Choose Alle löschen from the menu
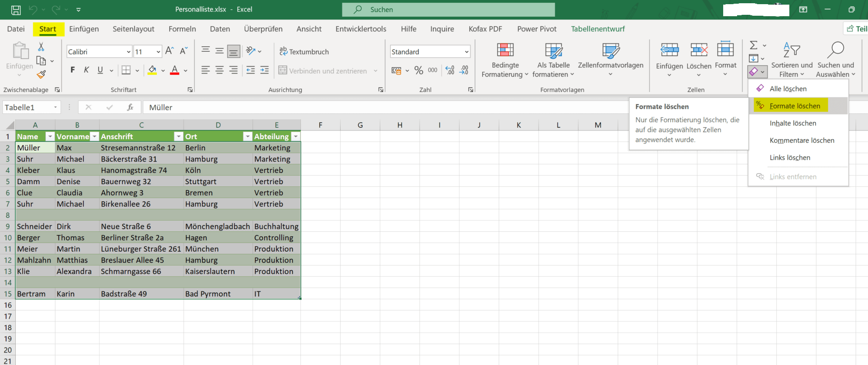The image size is (868, 365). [x=798, y=88]
